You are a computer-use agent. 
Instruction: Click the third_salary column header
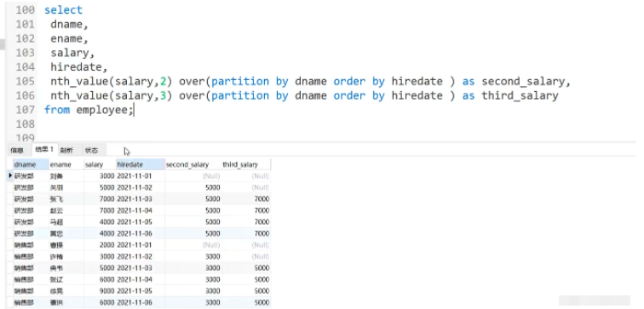coord(246,164)
